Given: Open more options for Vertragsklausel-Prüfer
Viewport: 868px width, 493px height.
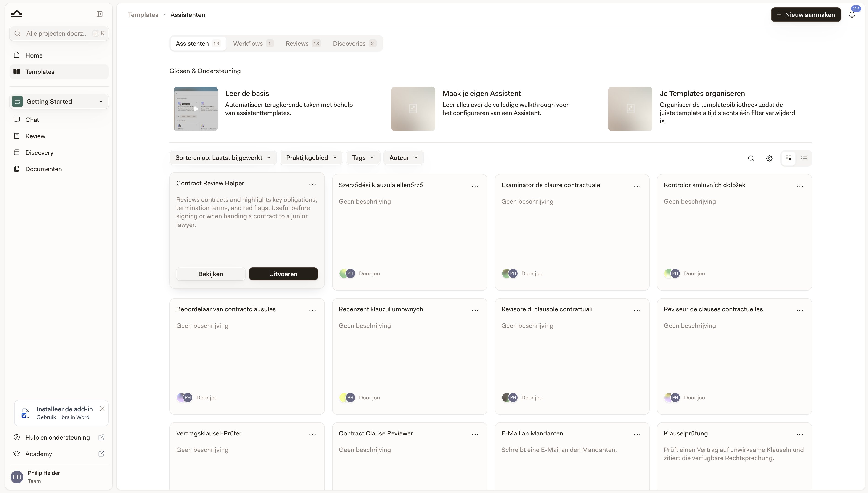Looking at the screenshot, I should point(312,434).
